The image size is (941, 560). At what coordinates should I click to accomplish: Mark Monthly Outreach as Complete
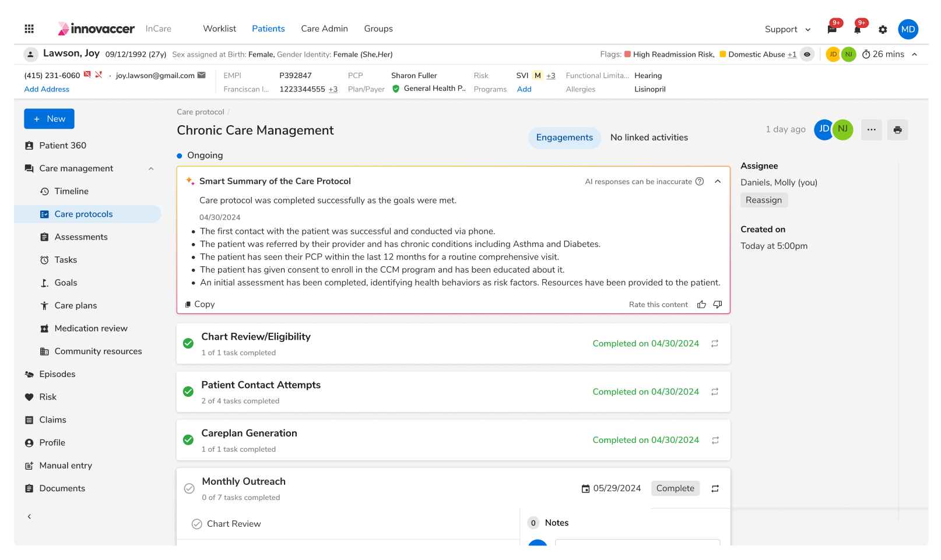[675, 488]
